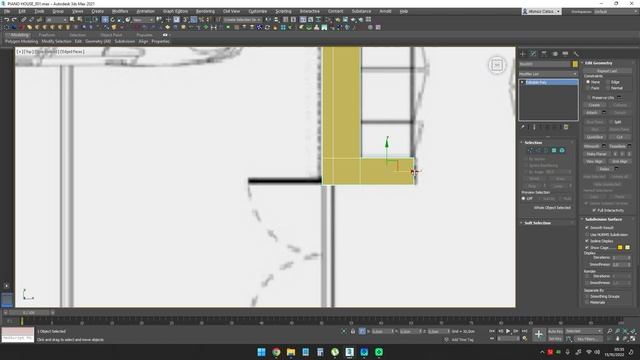Viewport: 640px width, 360px height.
Task: Click the Undo arrow icon
Action: coord(7,20)
